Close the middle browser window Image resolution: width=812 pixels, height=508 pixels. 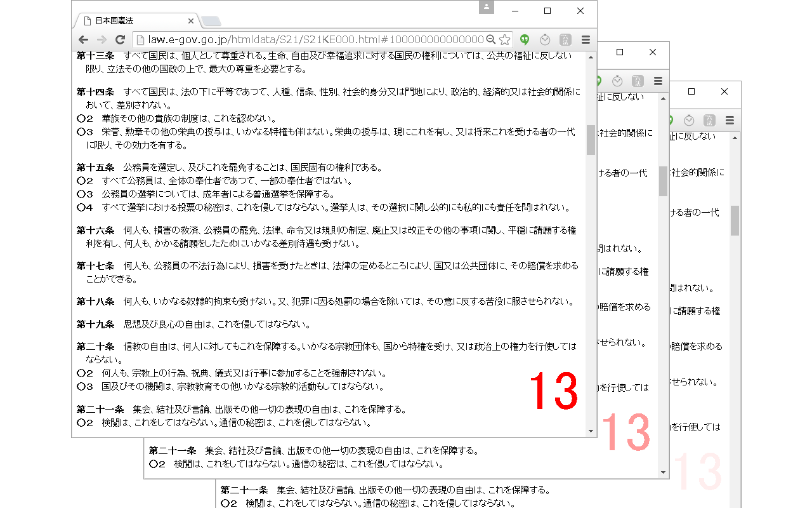[x=653, y=52]
